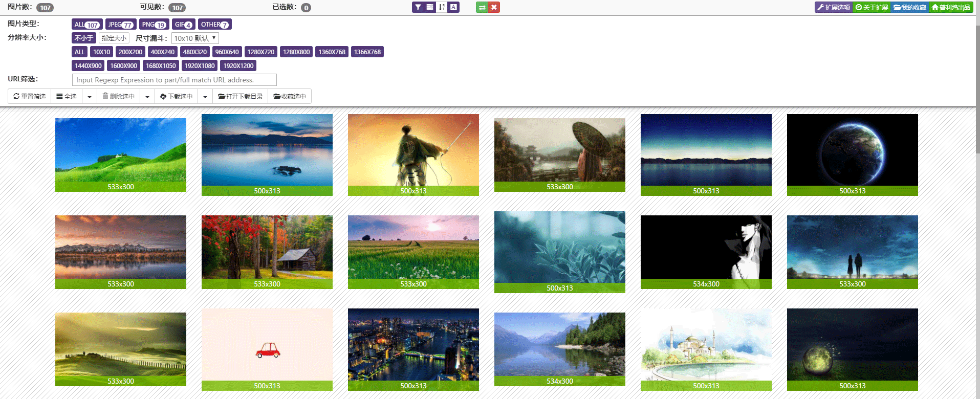Select the parasol garden painting thumbnail
The image size is (980, 399).
click(560, 155)
